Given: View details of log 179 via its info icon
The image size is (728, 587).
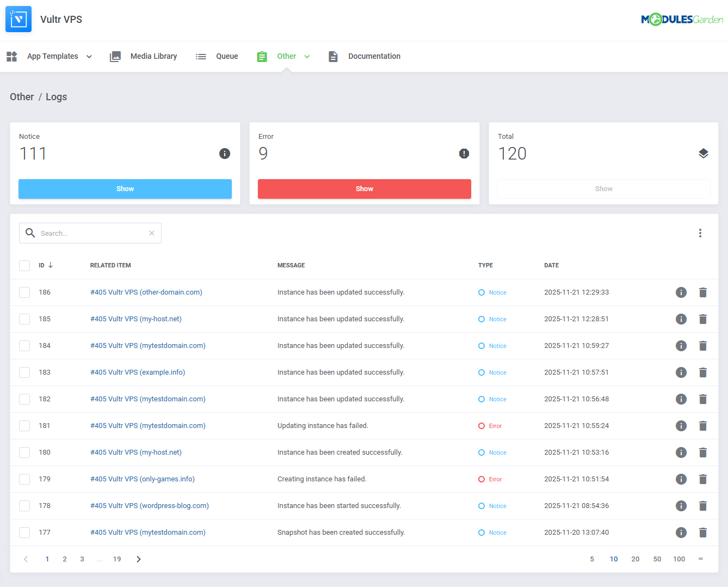Looking at the screenshot, I should [x=681, y=479].
